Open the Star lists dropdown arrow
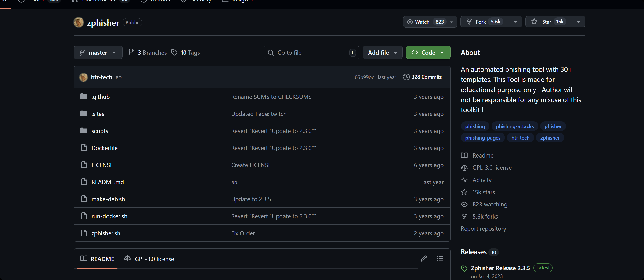Screen dimensions: 644x280 tap(578, 22)
